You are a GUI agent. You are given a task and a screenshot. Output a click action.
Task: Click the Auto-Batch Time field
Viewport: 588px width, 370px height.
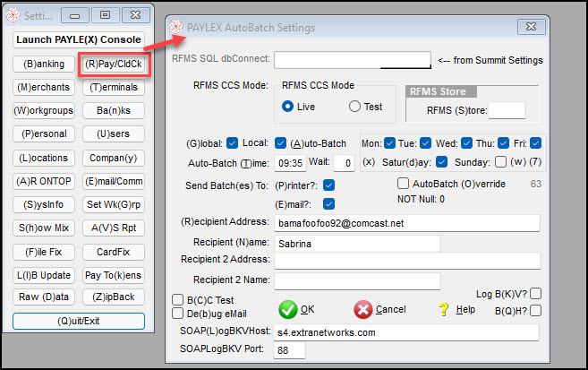291,162
